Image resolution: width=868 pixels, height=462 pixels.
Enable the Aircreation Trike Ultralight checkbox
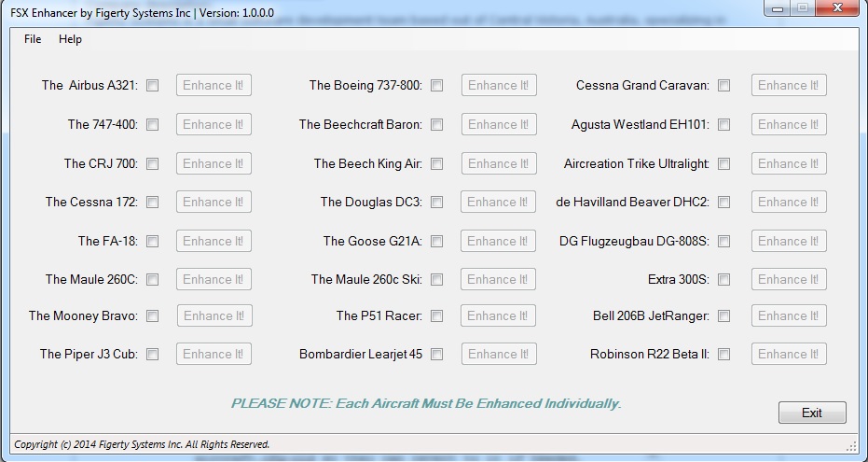[x=723, y=164]
